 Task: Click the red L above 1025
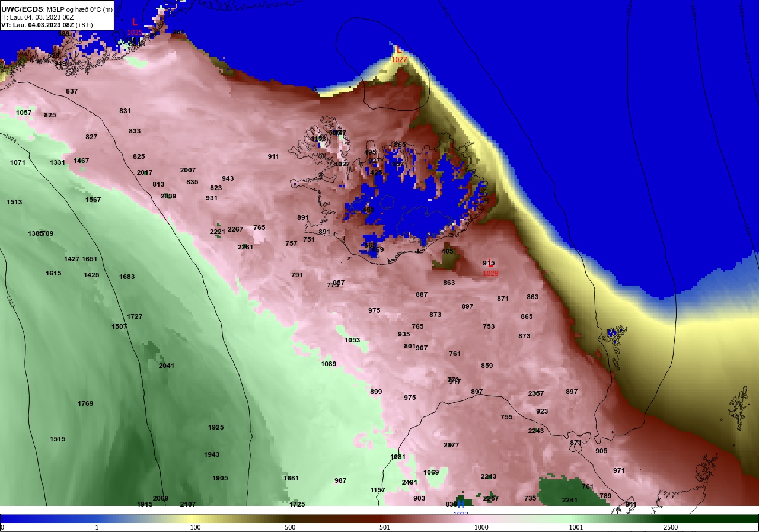pyautogui.click(x=135, y=22)
